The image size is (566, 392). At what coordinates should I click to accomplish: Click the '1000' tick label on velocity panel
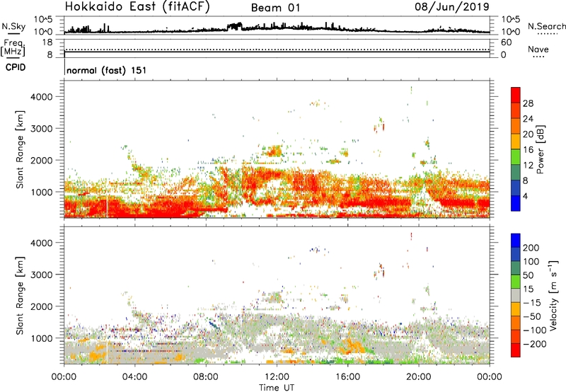point(42,338)
